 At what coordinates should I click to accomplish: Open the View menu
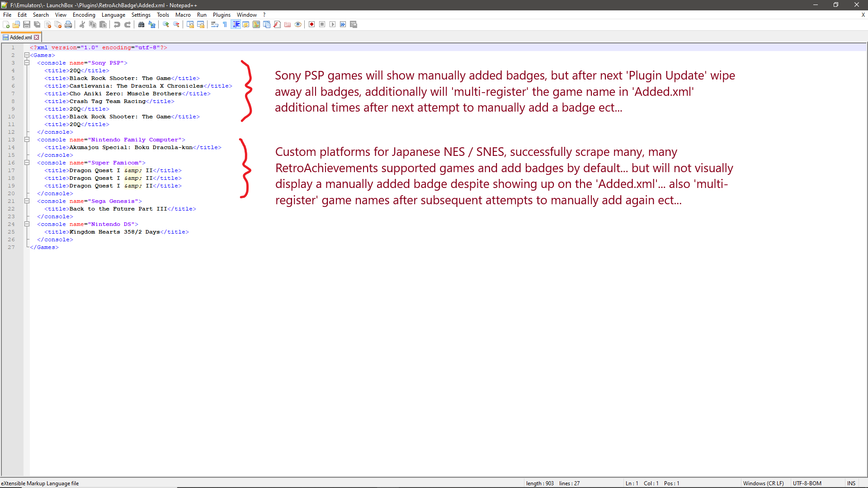[61, 15]
